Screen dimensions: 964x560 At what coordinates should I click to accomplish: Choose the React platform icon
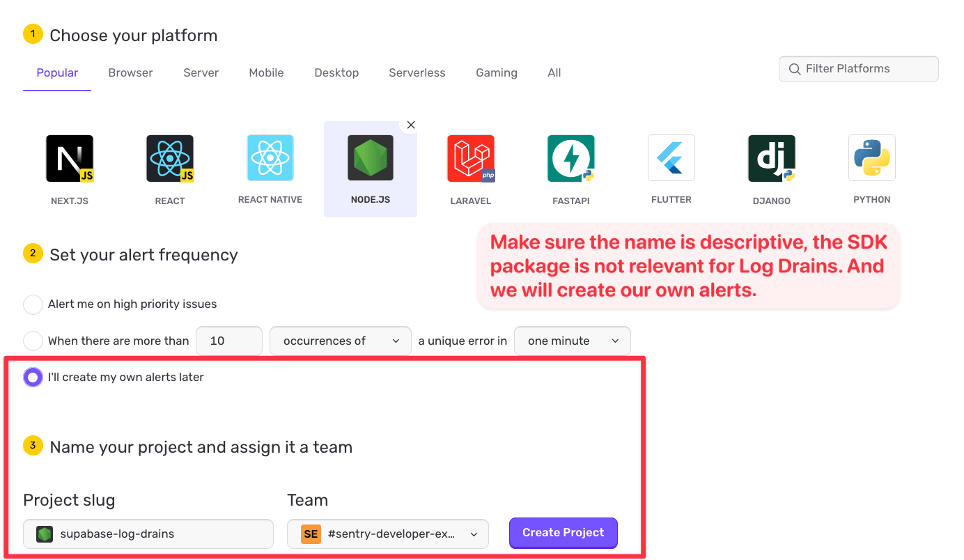(170, 158)
